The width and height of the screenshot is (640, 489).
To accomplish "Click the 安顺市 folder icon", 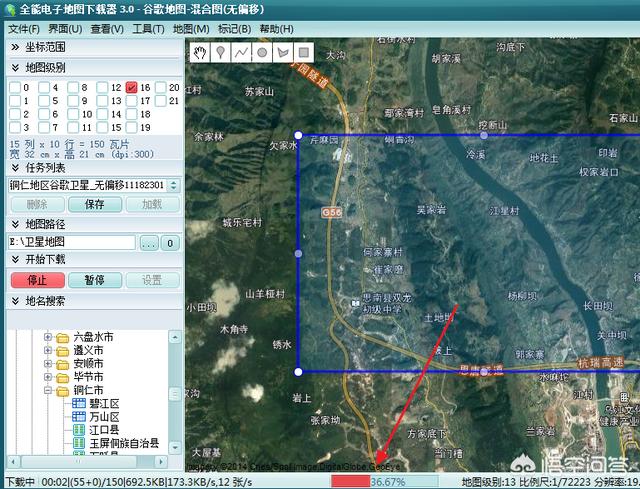I will click(62, 364).
